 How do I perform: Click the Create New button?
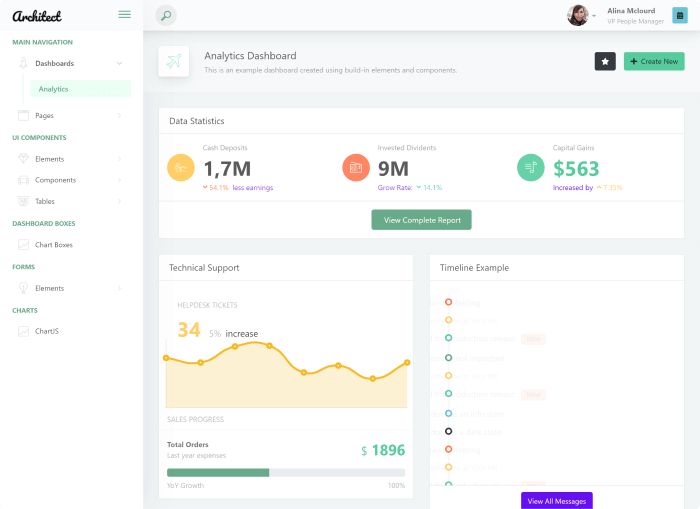654,61
